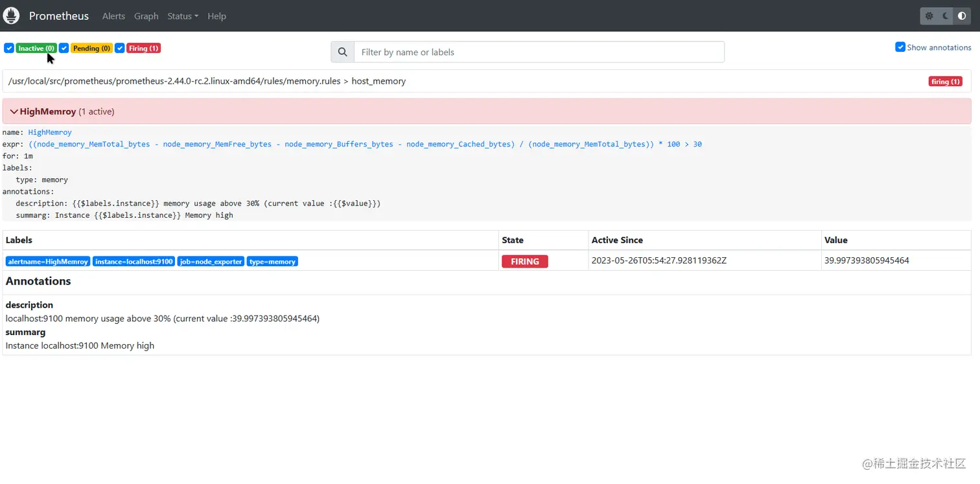Focus the Filter by name or labels field
The height and width of the screenshot is (484, 980).
[x=539, y=52]
